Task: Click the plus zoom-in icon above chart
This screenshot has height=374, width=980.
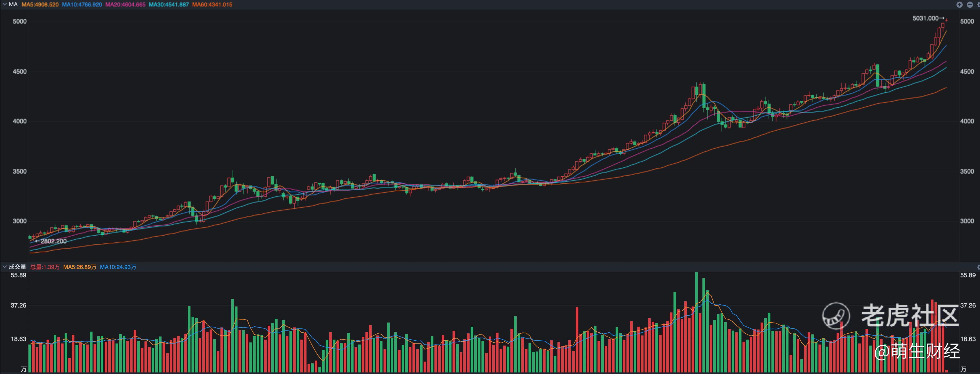Action: point(960,5)
